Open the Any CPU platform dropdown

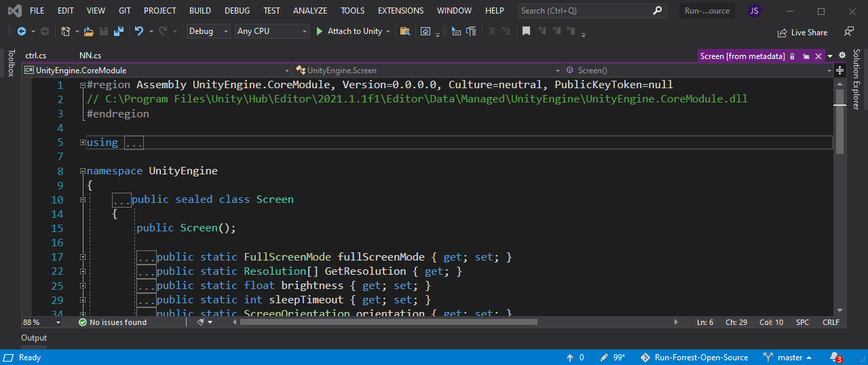tap(271, 31)
